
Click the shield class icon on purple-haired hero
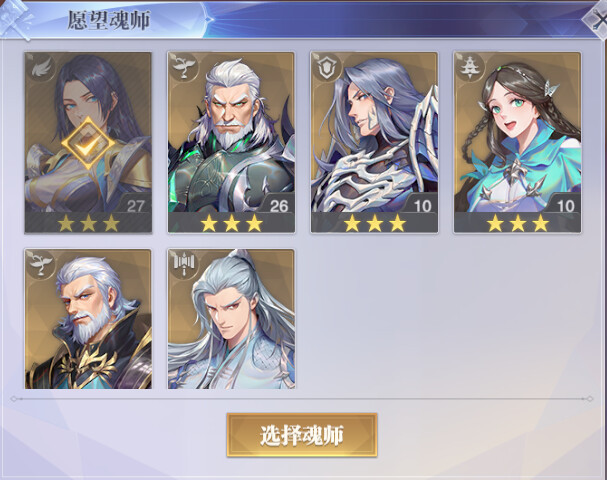pyautogui.click(x=327, y=68)
